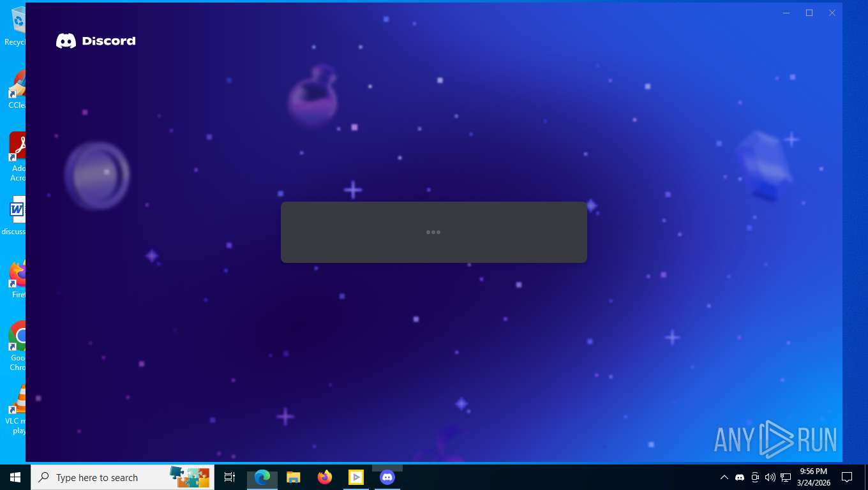Open the Windows Start menu

tap(15, 477)
